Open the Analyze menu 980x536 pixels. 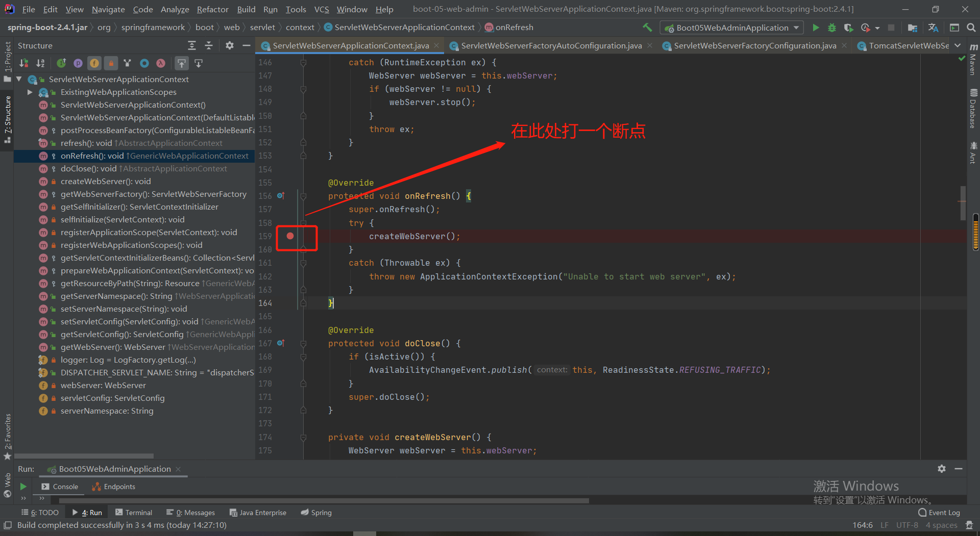tap(175, 9)
